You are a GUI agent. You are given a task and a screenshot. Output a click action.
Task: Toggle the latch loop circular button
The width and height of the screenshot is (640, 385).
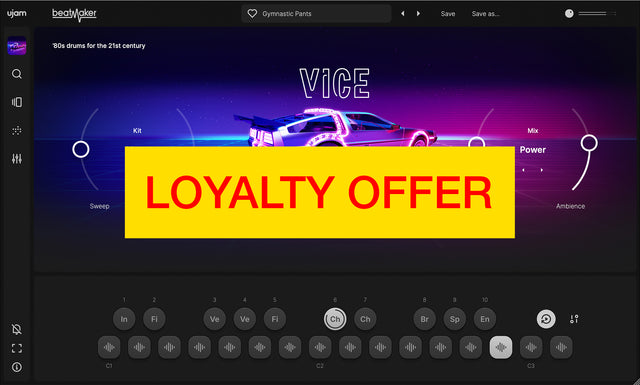[546, 319]
